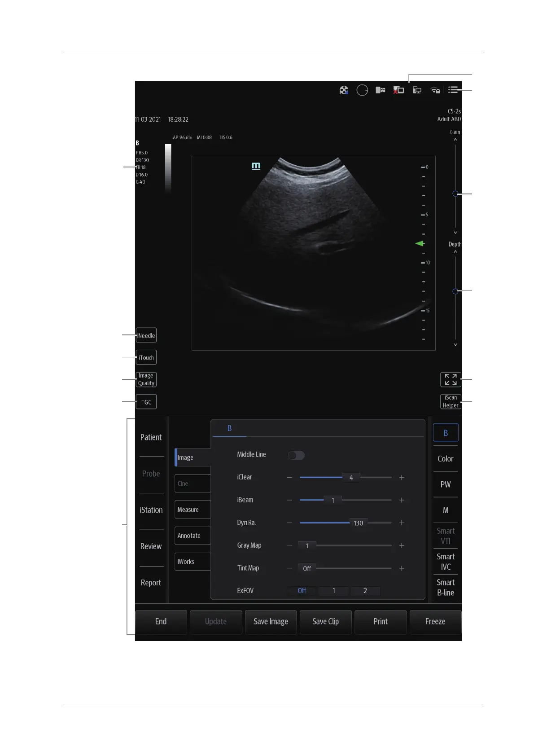The height and width of the screenshot is (756, 534).
Task: Switch to M imaging mode
Action: 446,510
